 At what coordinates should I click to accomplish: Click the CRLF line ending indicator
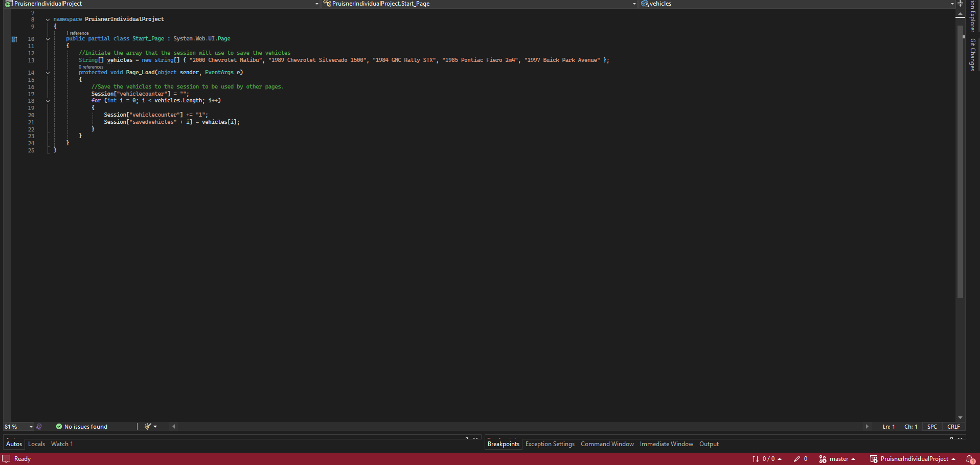click(954, 427)
